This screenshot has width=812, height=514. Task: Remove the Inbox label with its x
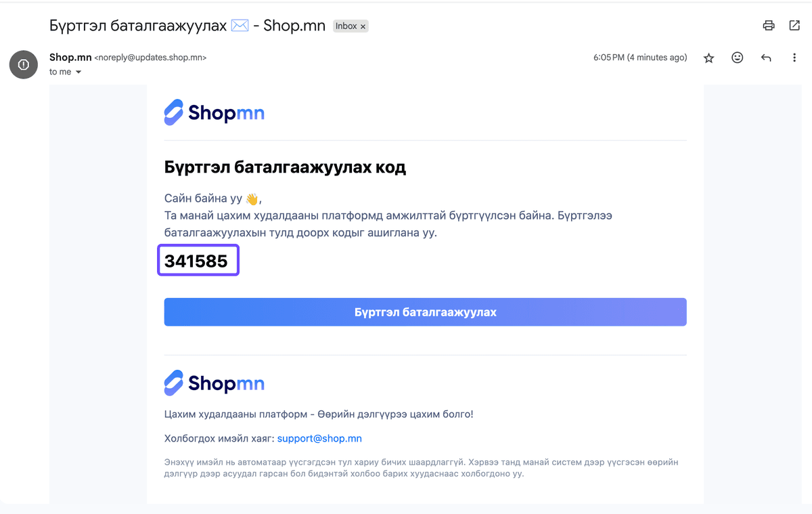[x=363, y=26]
